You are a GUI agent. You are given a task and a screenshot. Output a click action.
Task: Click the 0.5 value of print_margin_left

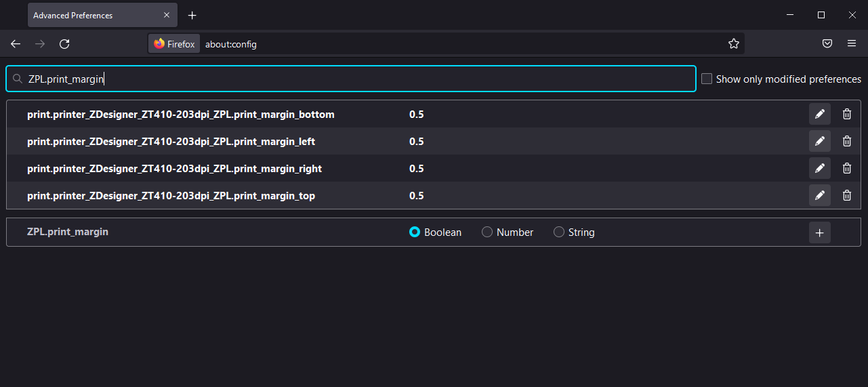click(417, 142)
